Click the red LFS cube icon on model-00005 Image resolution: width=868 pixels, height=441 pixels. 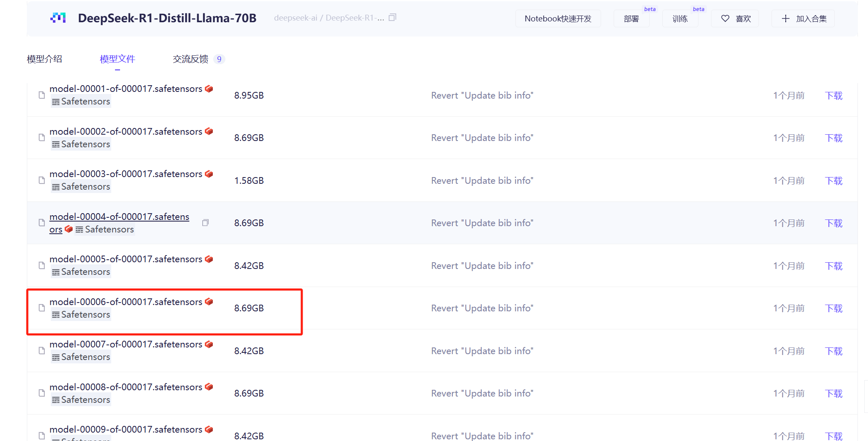click(209, 259)
